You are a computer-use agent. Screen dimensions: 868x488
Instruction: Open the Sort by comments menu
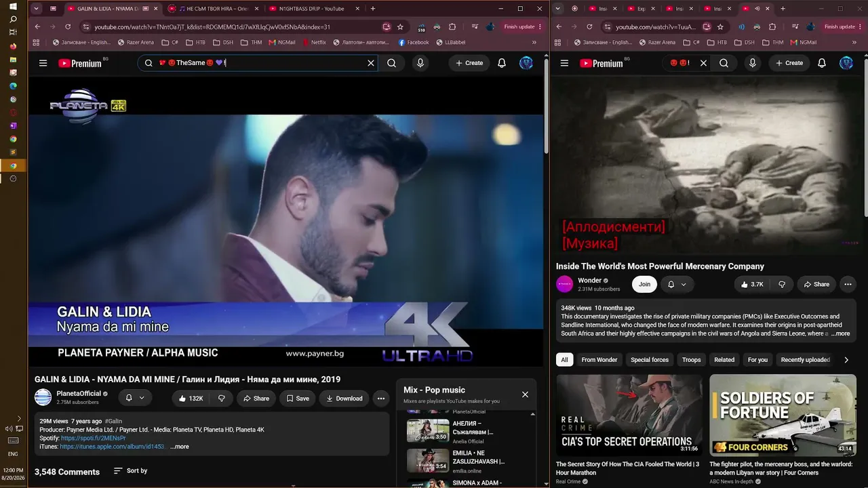click(x=130, y=470)
